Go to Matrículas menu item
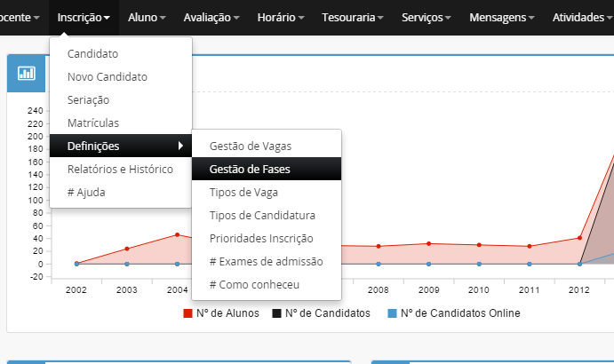 (x=93, y=123)
